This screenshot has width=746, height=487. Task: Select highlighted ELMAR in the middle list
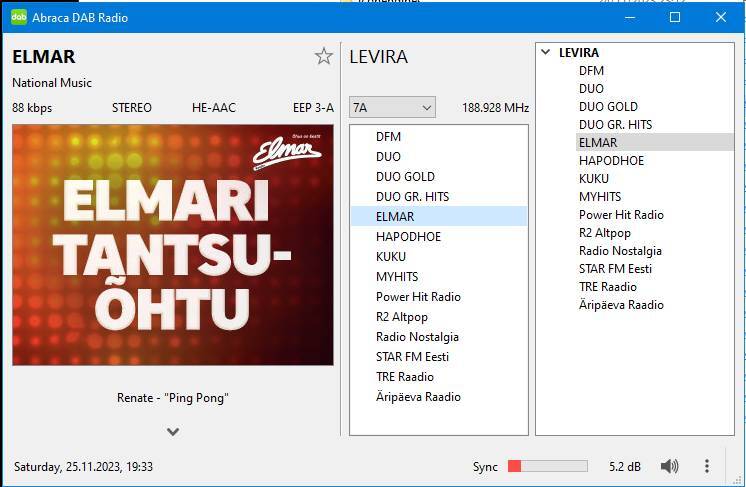click(439, 216)
